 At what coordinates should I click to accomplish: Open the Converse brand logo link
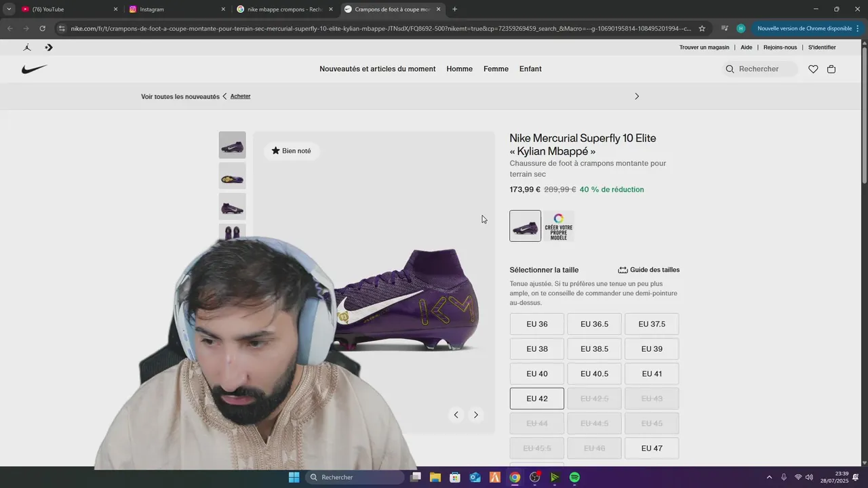pos(49,47)
